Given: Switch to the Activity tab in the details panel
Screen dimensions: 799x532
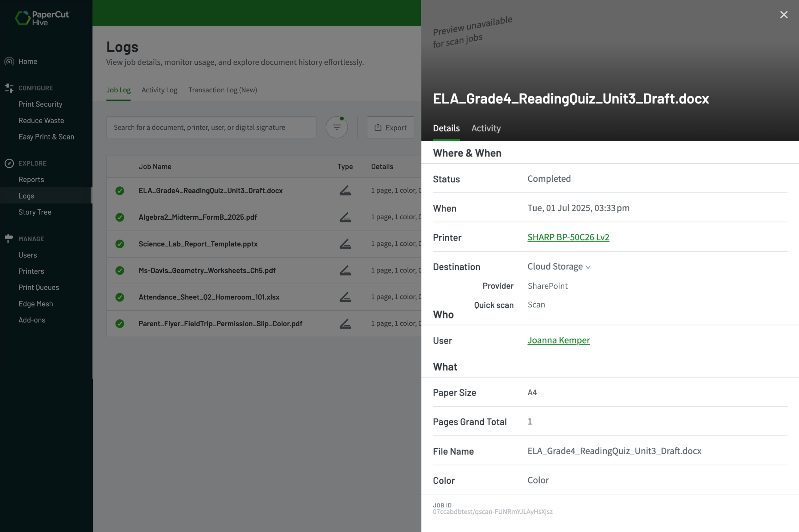Looking at the screenshot, I should [x=486, y=128].
